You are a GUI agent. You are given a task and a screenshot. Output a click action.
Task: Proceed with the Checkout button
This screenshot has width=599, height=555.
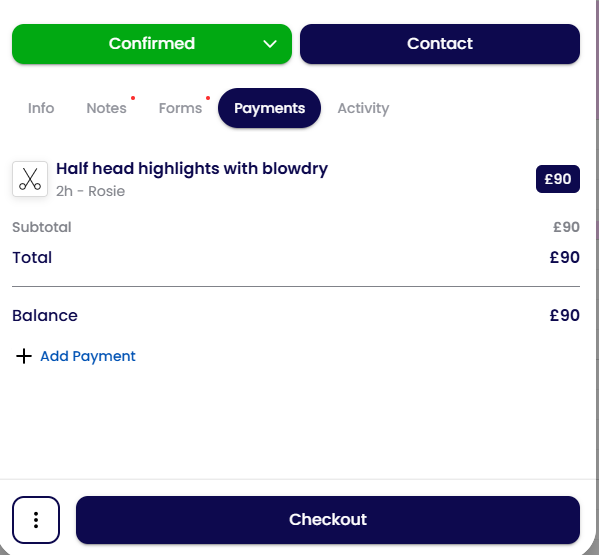pyautogui.click(x=328, y=520)
